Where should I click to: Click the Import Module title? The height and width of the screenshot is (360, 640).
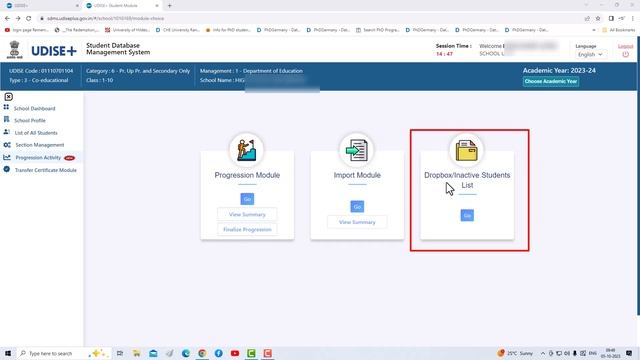point(357,175)
